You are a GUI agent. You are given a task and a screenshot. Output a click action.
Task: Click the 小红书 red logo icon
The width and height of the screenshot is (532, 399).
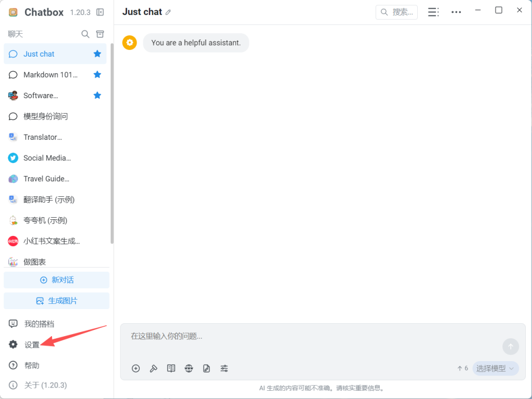point(13,241)
